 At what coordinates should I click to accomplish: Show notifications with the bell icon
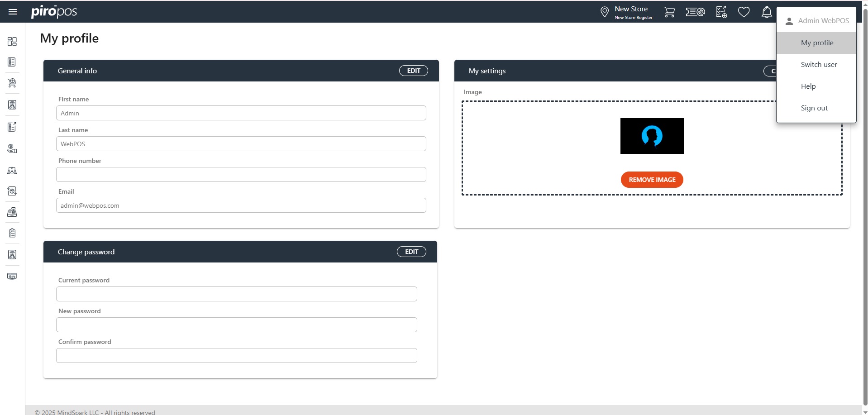point(766,12)
